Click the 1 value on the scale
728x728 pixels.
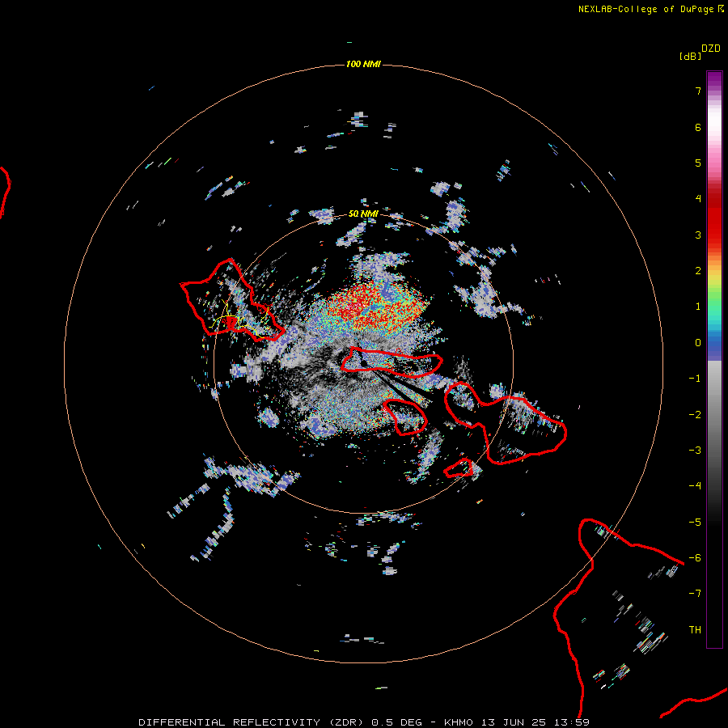click(698, 307)
